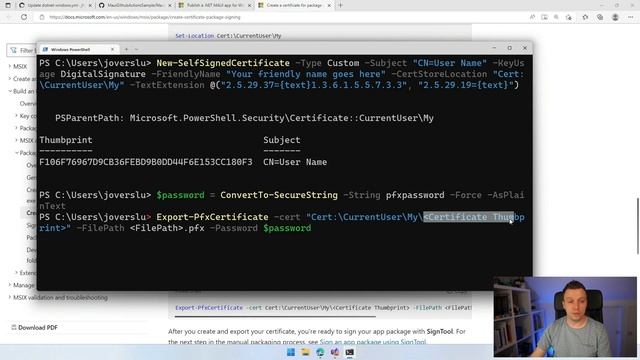The image size is (640, 360).
Task: Close the 'Publish a .NET MAUI app' tab
Action: [x=249, y=5]
